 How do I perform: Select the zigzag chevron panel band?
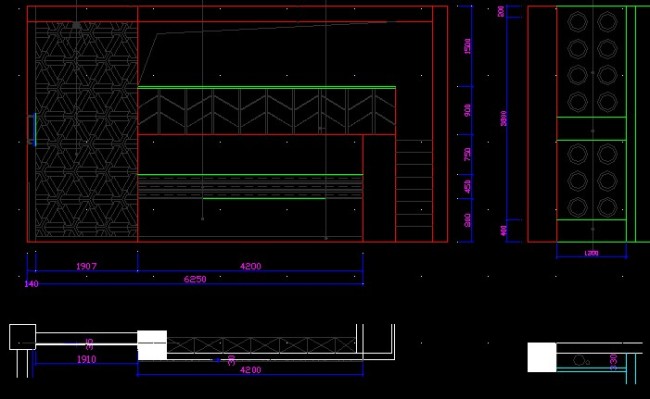click(266, 111)
